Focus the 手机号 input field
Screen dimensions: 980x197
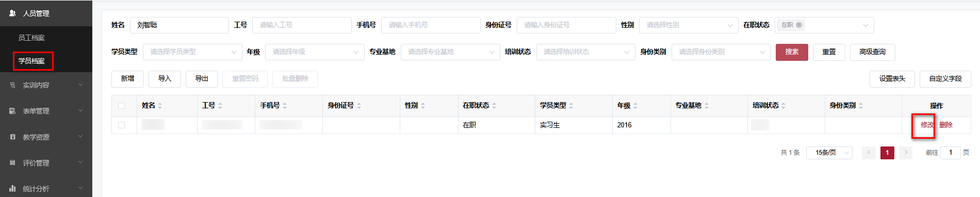(x=431, y=25)
